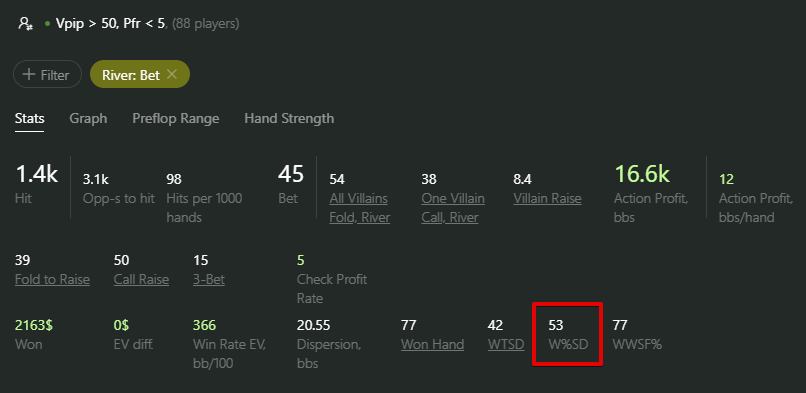Click the Villain Raise link
Screen dimensions: 806x393
(547, 199)
